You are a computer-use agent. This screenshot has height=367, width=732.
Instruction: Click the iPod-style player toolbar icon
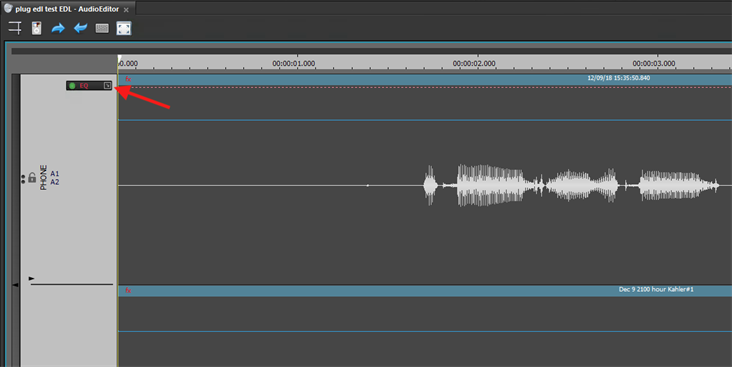[x=36, y=28]
